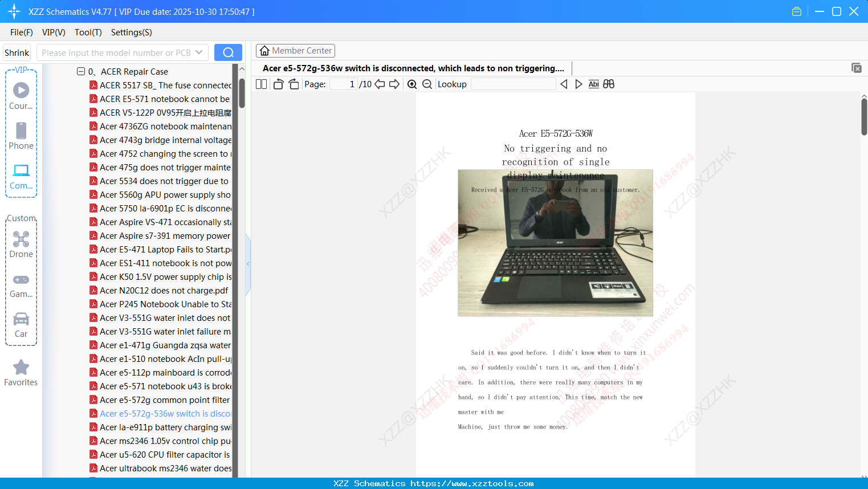Open Acer 475g does not trigger file
Viewport: 868px width, 489px height.
point(160,168)
